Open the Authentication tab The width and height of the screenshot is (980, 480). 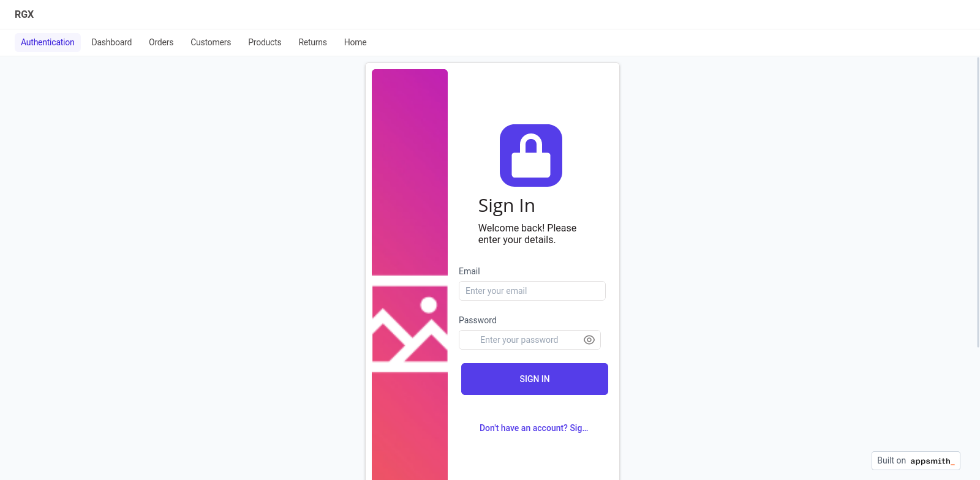48,42
